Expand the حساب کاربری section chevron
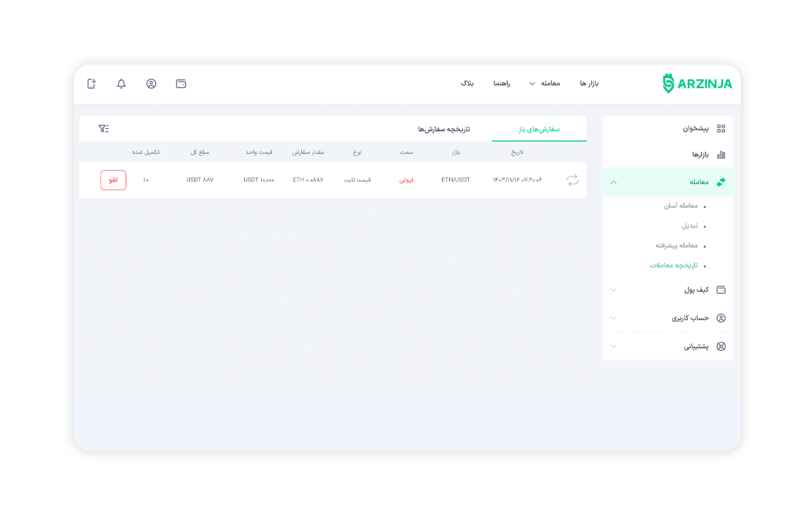The width and height of the screenshot is (812, 515). 614,318
